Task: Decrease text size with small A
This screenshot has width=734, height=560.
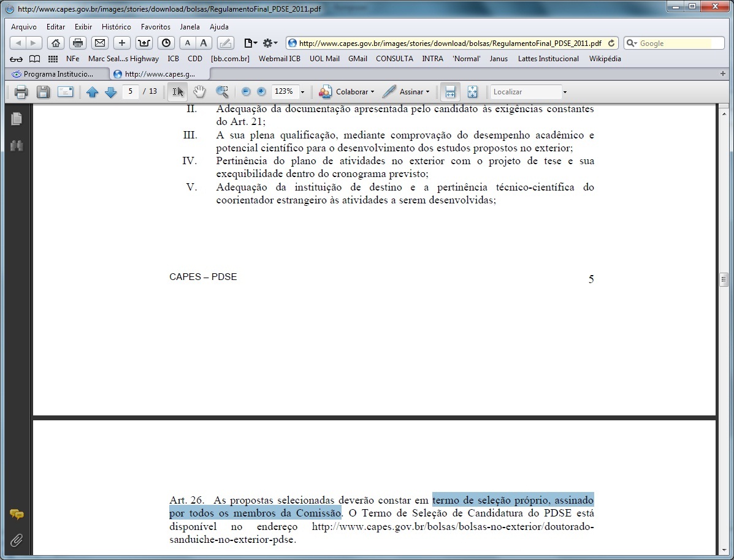Action: pos(187,43)
